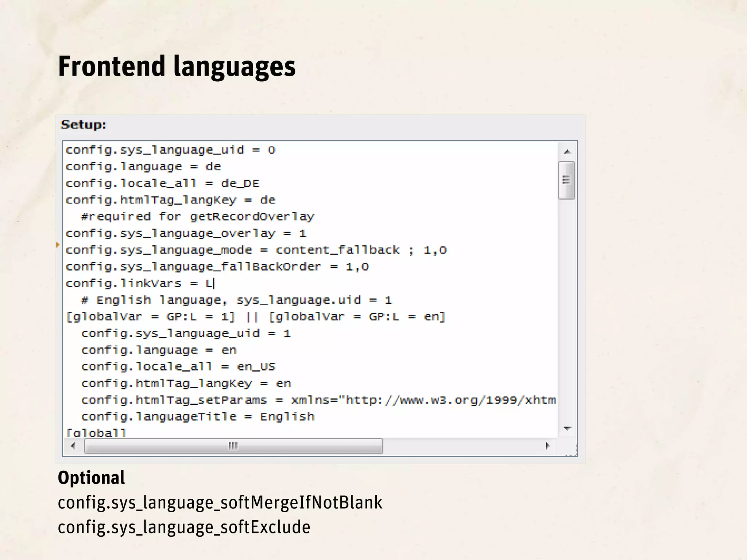The width and height of the screenshot is (747, 560).
Task: Click line 'config.language = en'
Action: 159,350
